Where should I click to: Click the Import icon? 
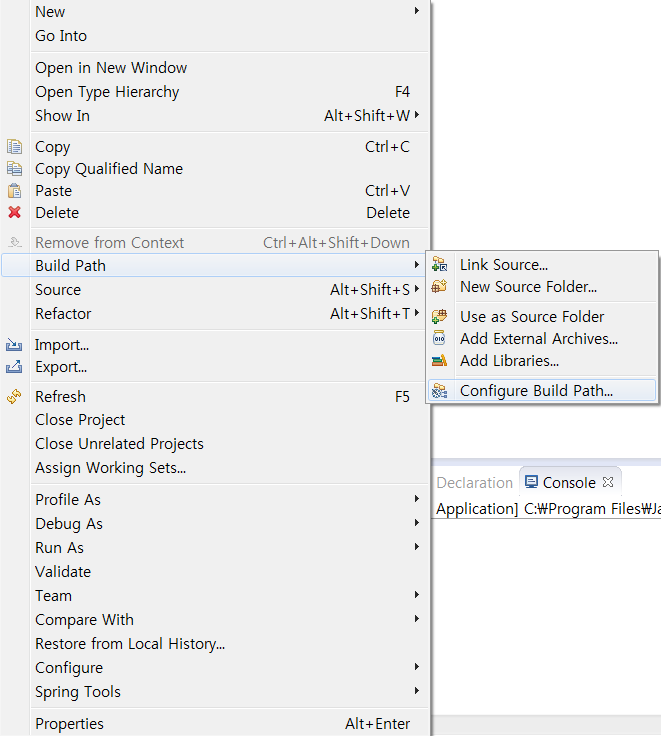click(x=14, y=345)
